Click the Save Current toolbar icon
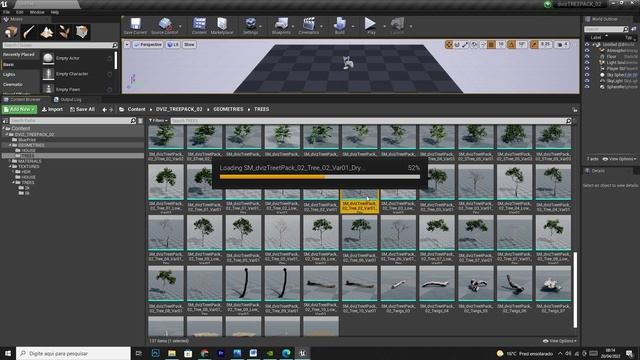640x360 pixels. pyautogui.click(x=135, y=26)
